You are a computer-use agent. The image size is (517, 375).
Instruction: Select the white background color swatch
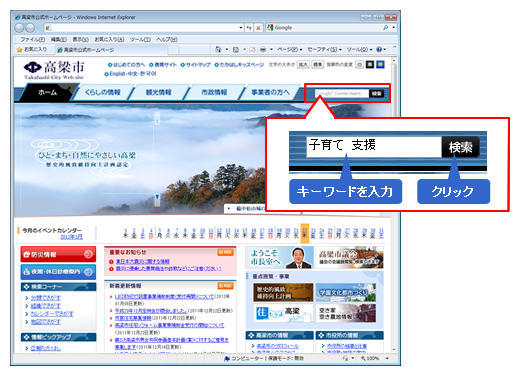click(x=359, y=65)
